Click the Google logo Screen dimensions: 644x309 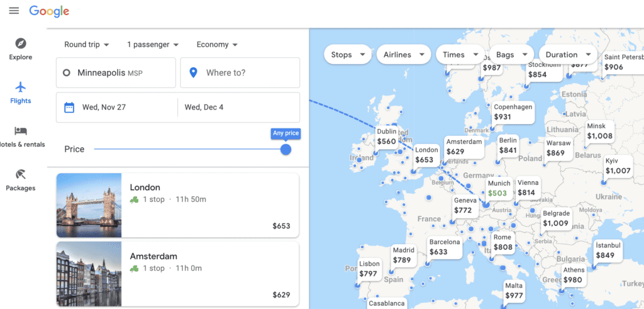pos(49,11)
